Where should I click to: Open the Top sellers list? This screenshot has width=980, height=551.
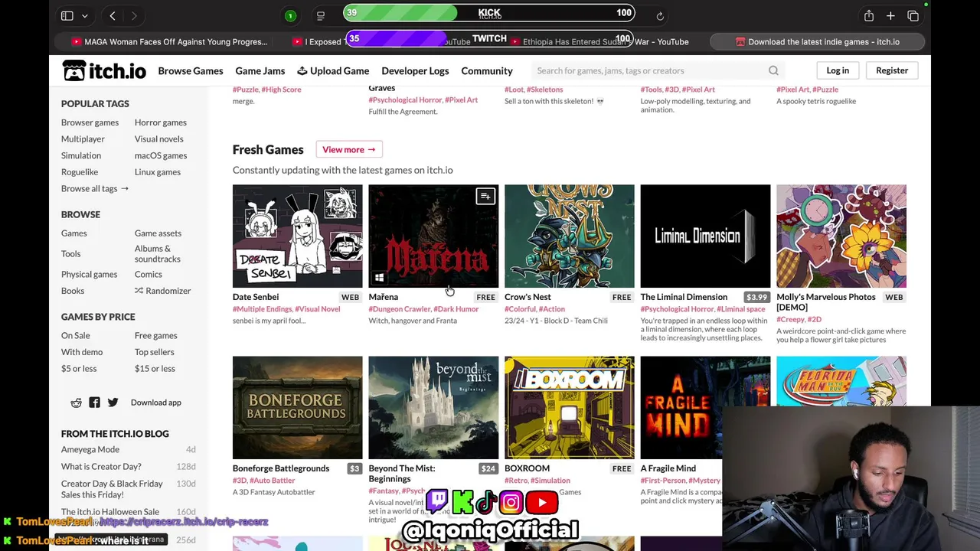(154, 352)
